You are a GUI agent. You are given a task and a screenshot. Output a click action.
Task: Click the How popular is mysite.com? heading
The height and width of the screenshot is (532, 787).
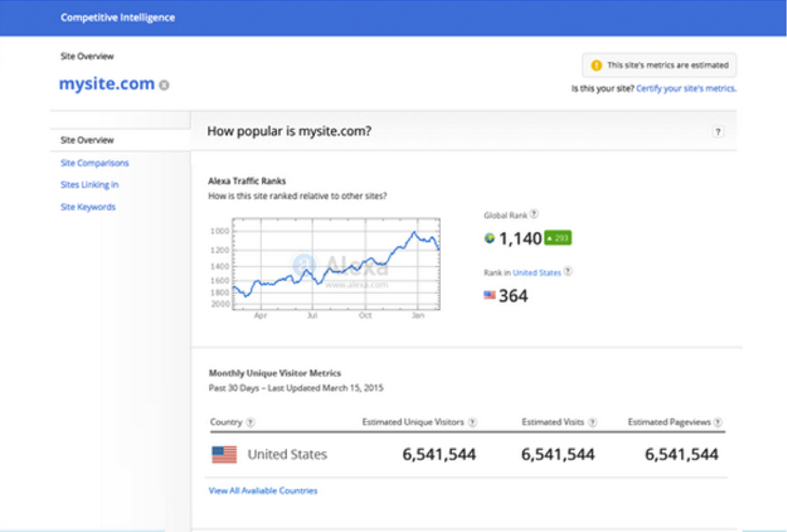tap(289, 131)
